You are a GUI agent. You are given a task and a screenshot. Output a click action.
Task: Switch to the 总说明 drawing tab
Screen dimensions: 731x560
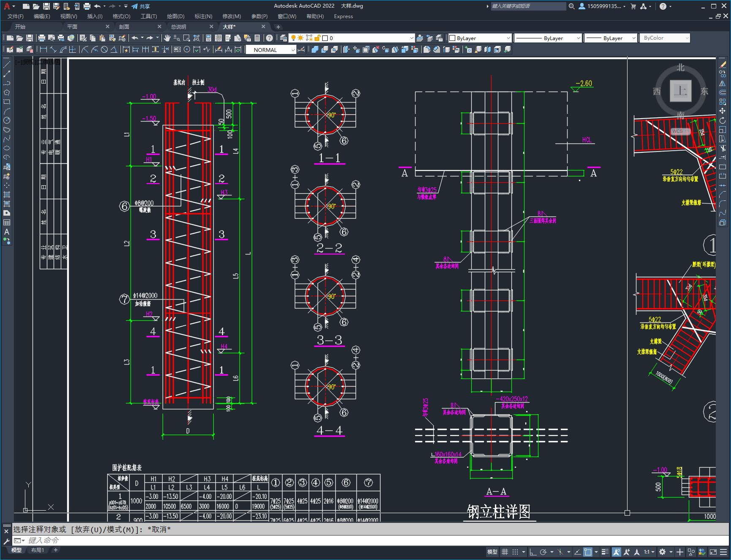179,27
